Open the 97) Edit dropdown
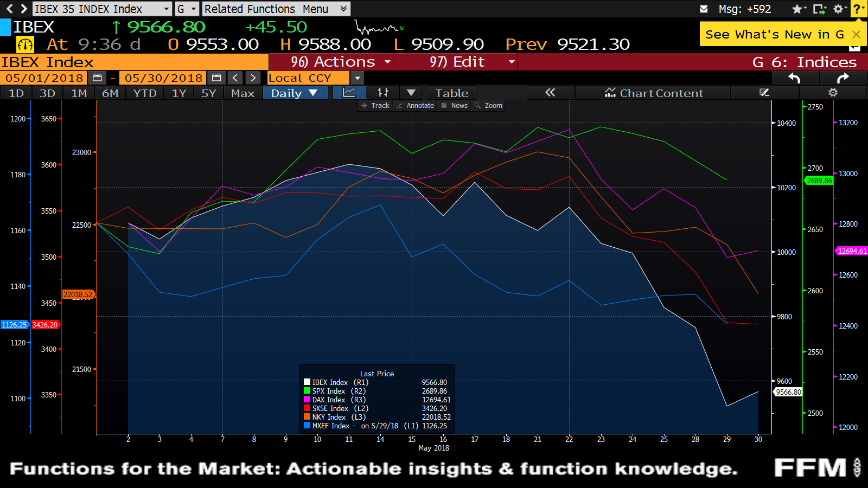The width and height of the screenshot is (868, 488). coord(455,62)
